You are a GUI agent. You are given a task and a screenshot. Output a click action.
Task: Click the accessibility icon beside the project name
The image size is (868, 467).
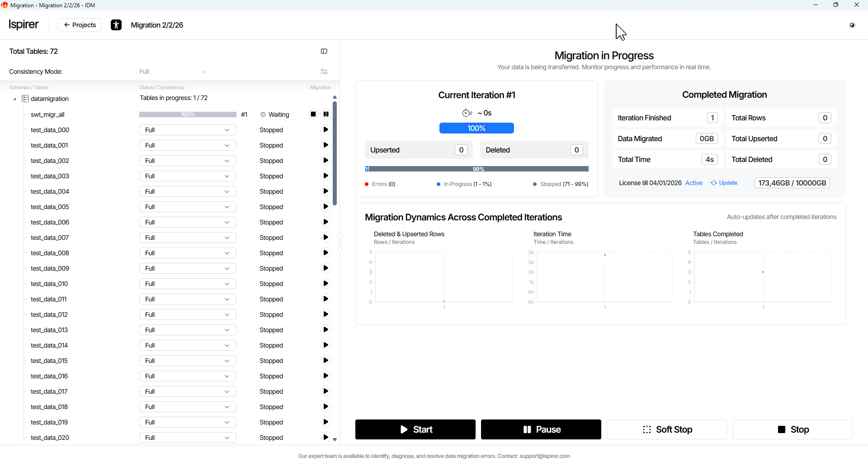[116, 25]
